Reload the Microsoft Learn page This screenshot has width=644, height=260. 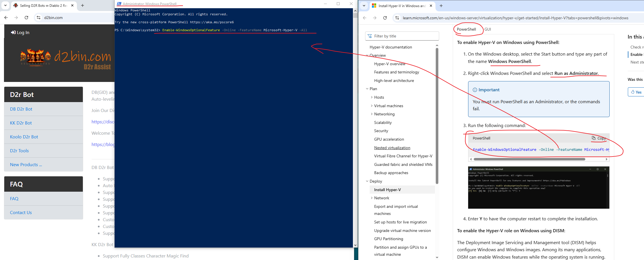click(385, 18)
